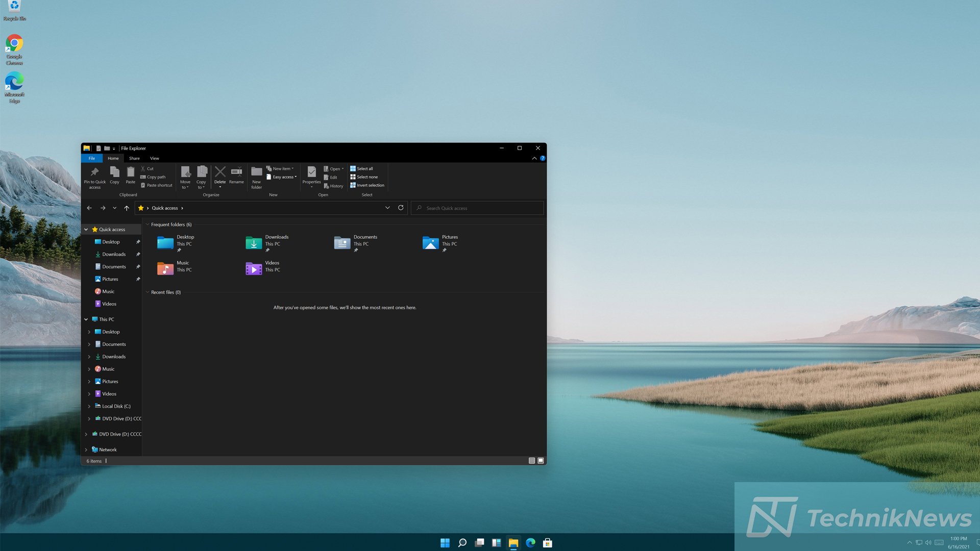The image size is (980, 551).
Task: Expand the address bar history dropdown
Action: 387,208
